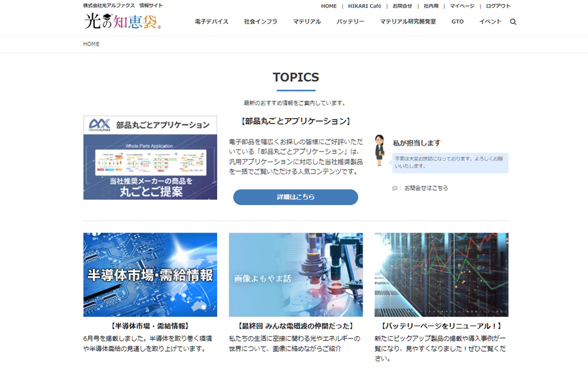Click the 電子部品を幅広くお探しの description paragraph
Viewport: 588px width, 370px height.
(x=296, y=157)
